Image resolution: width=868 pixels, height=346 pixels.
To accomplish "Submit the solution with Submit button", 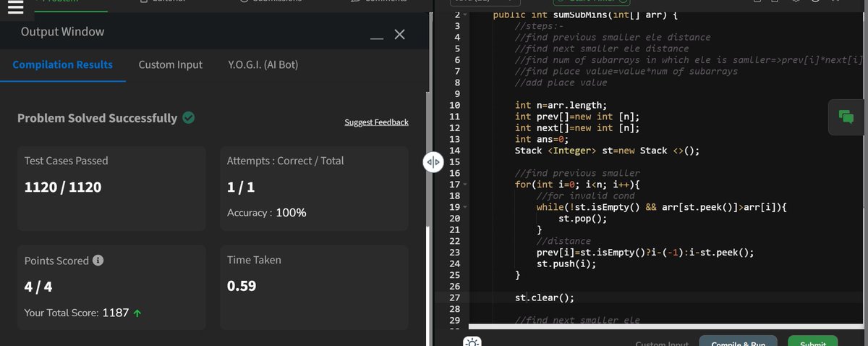I will click(x=812, y=342).
